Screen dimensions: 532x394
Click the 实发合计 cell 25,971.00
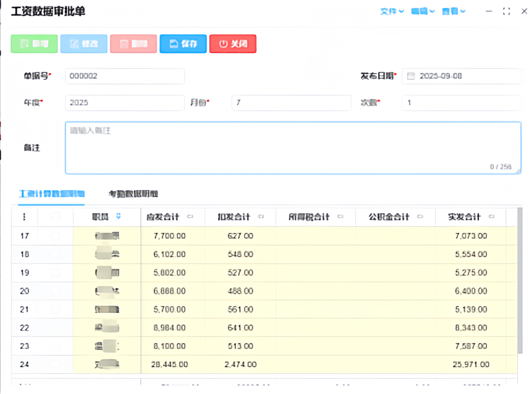[x=471, y=364]
